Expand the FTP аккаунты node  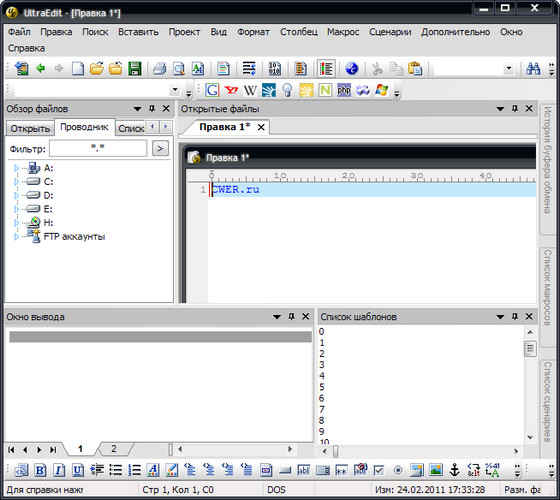point(16,236)
